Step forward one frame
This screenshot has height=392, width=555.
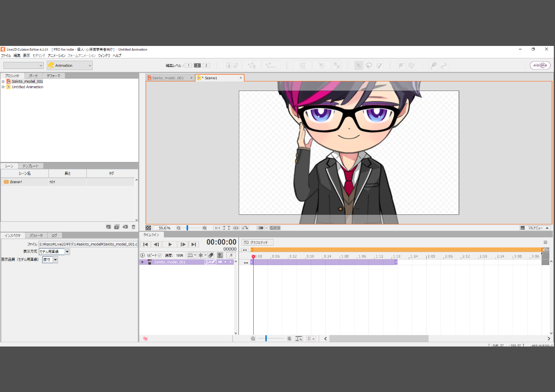pyautogui.click(x=183, y=245)
